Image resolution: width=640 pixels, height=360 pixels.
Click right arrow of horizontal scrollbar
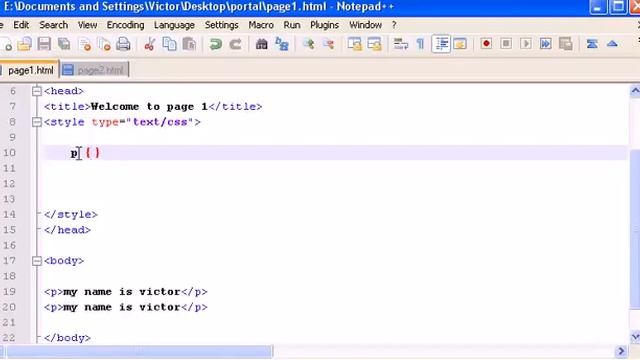(621, 351)
